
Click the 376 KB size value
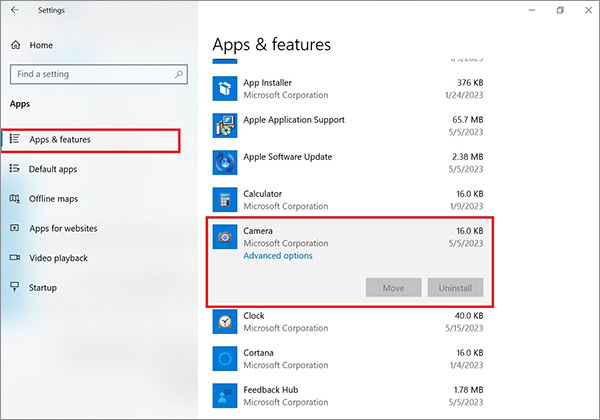[x=470, y=83]
